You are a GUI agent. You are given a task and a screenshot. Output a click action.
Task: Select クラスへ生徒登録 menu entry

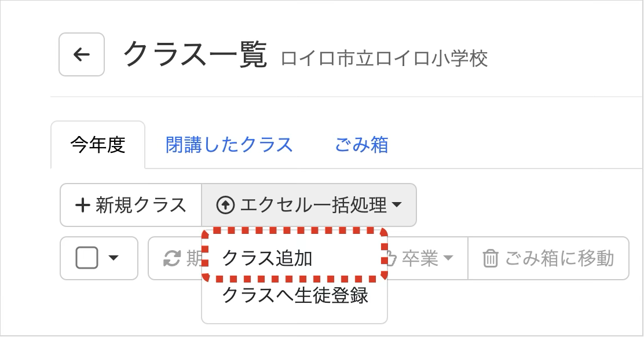(294, 295)
